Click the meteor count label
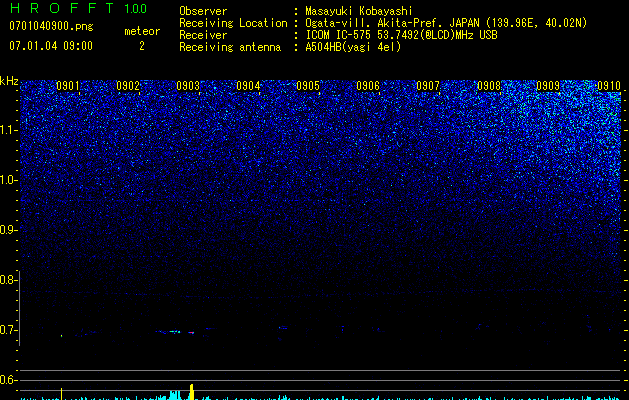The height and width of the screenshot is (400, 629). (142, 31)
